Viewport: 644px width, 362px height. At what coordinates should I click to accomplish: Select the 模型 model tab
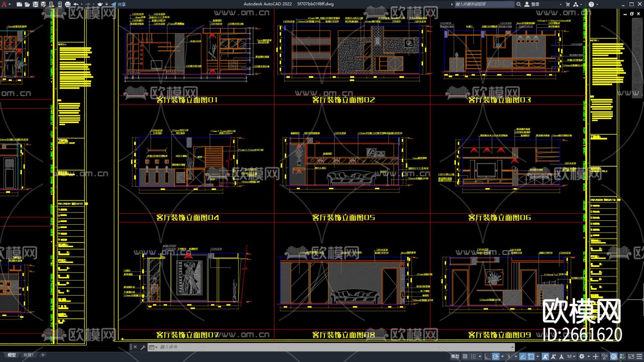(12, 355)
